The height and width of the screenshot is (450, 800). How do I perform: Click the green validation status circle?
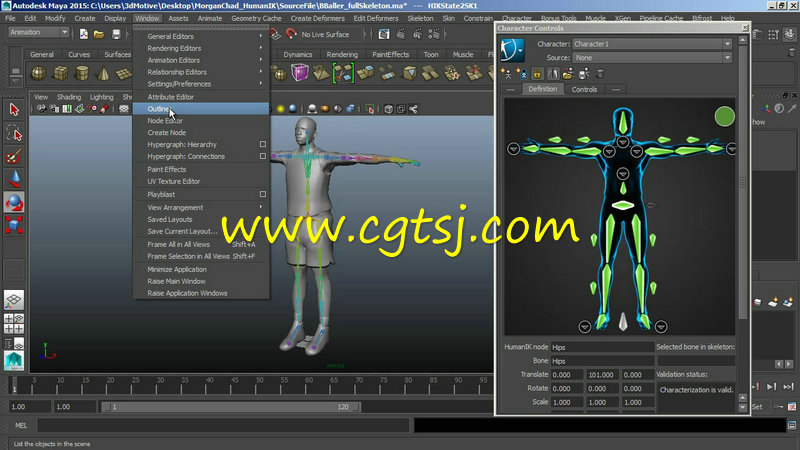point(724,116)
